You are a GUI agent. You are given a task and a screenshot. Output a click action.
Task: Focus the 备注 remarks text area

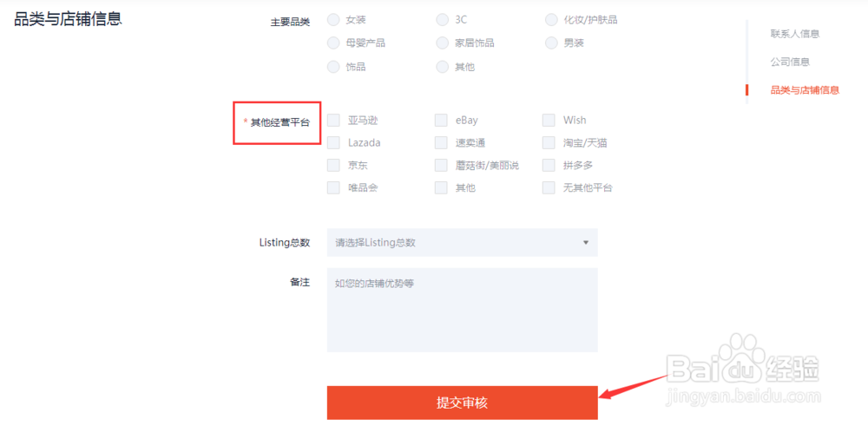[x=462, y=310]
